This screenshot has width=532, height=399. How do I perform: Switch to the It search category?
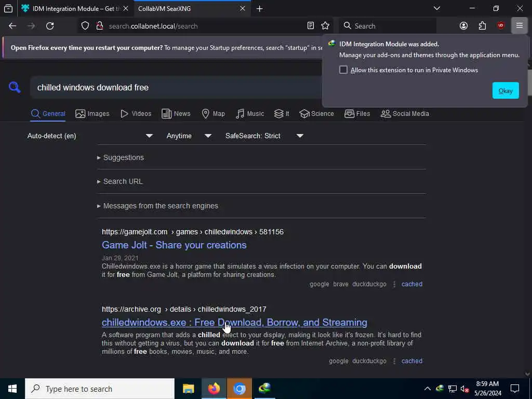tap(282, 114)
